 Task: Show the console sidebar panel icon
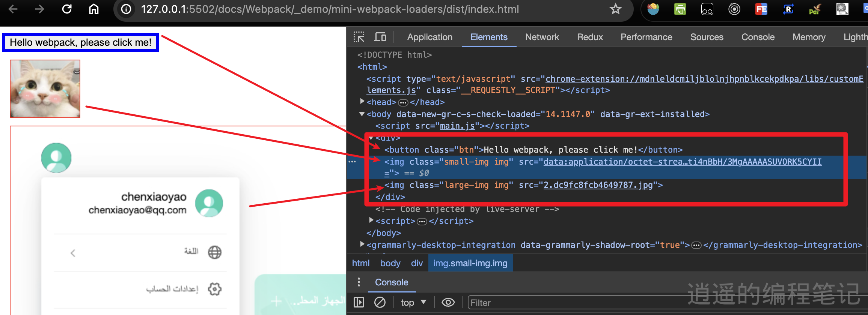pos(359,302)
